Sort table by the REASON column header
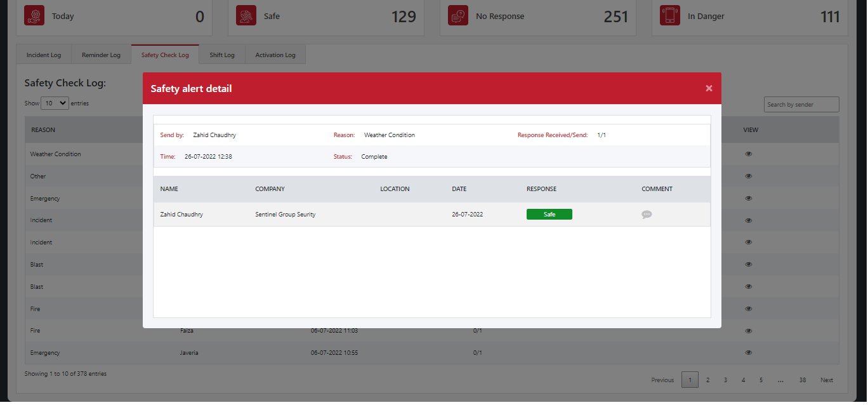 tap(43, 130)
